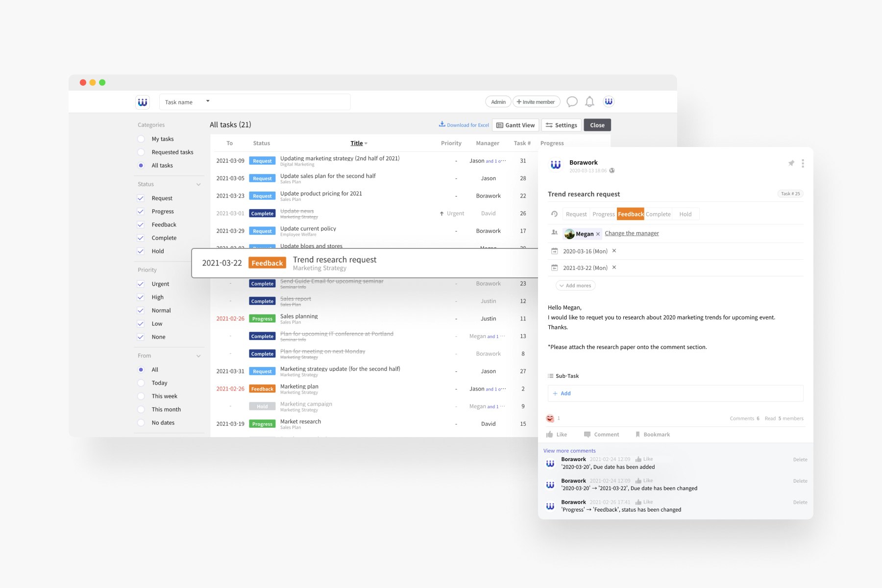Viewport: 882px width, 588px height.
Task: Click Invite member button
Action: [x=536, y=102]
